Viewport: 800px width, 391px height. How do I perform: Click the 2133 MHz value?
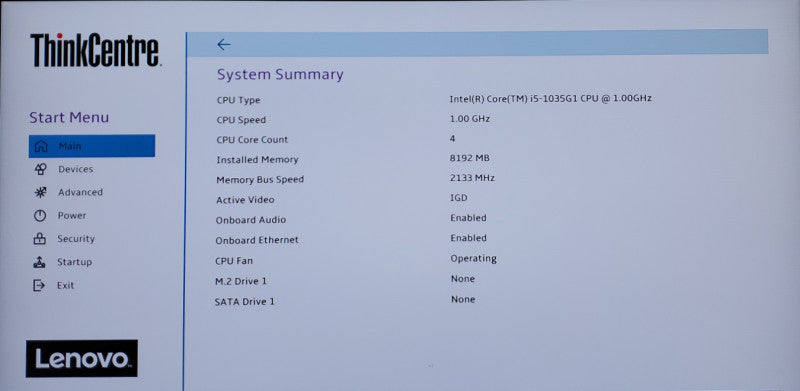tap(472, 178)
